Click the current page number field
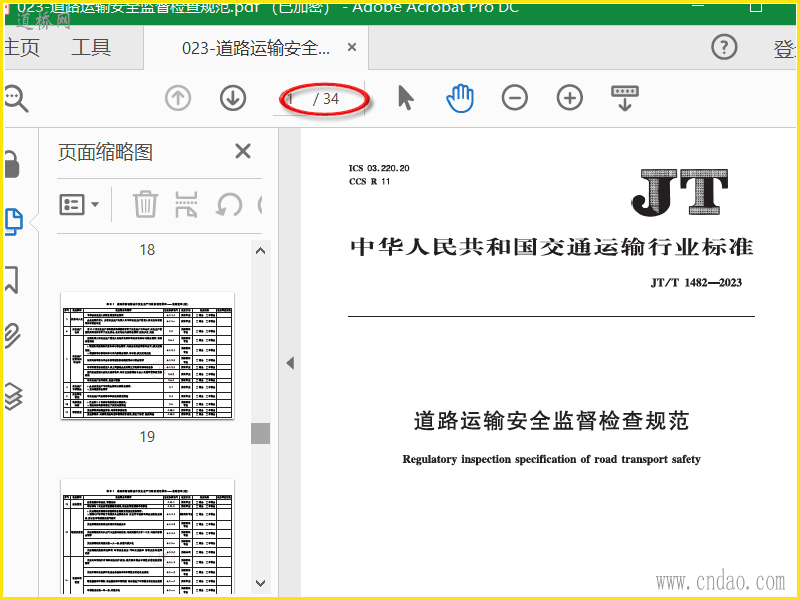Screen dimensions: 800x600 [293, 98]
